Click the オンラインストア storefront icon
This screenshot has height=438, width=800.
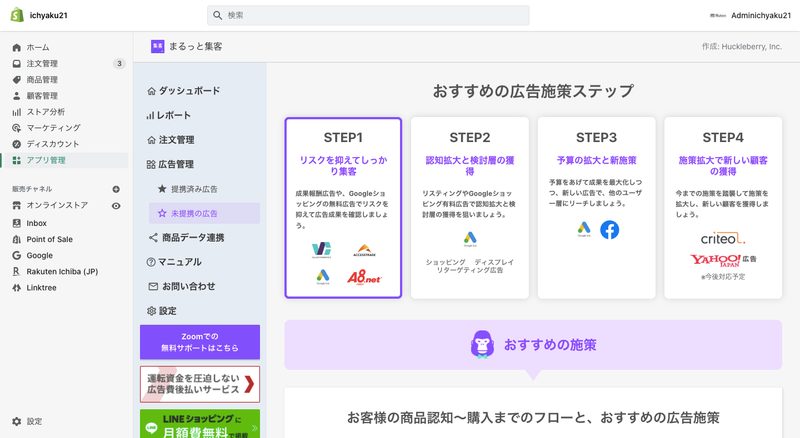tap(17, 205)
